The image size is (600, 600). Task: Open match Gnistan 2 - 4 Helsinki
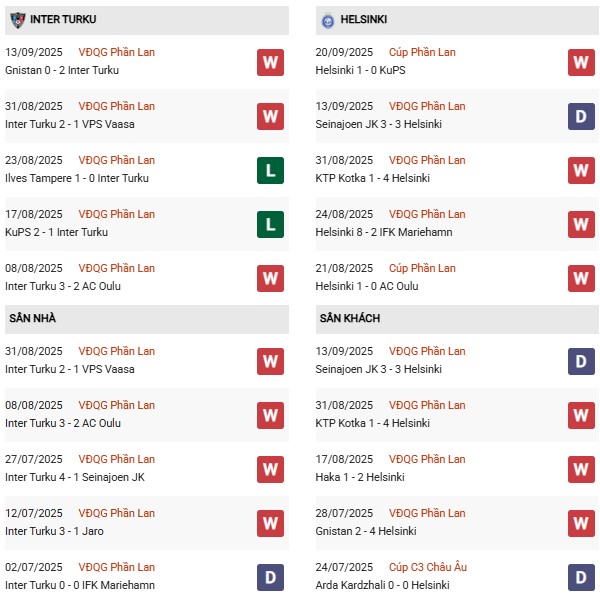tap(366, 531)
